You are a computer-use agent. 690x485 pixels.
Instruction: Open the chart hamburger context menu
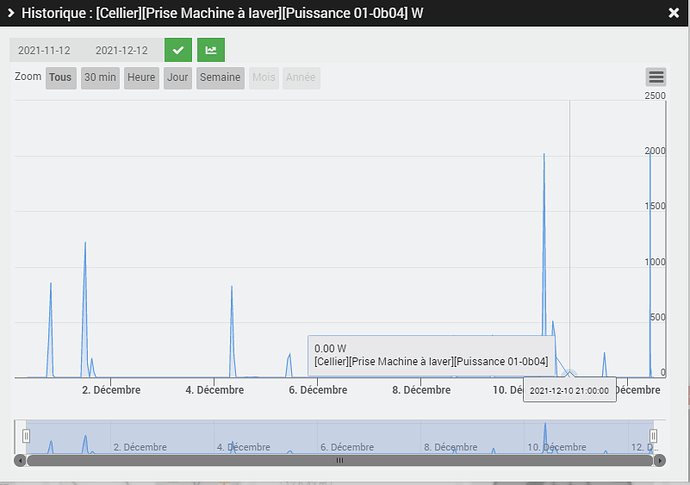(656, 77)
